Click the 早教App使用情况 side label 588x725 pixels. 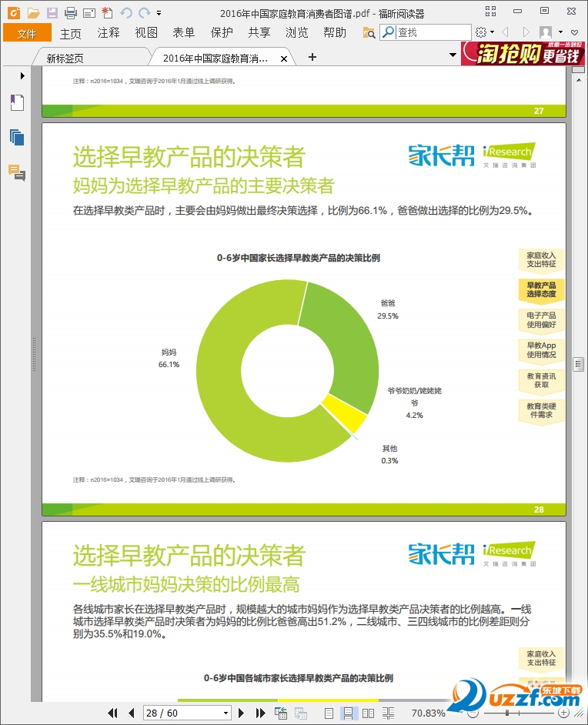pos(541,350)
